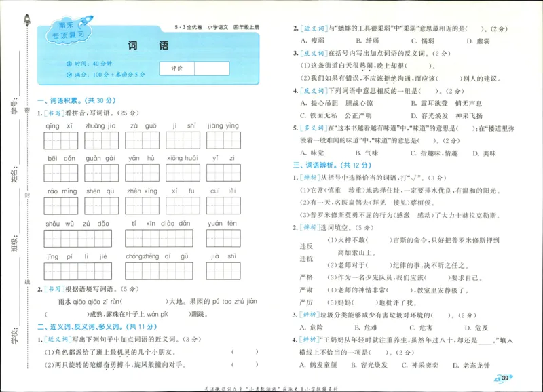Click the writing grid under ráo mìng
The width and height of the screenshot is (543, 392).
click(x=61, y=206)
